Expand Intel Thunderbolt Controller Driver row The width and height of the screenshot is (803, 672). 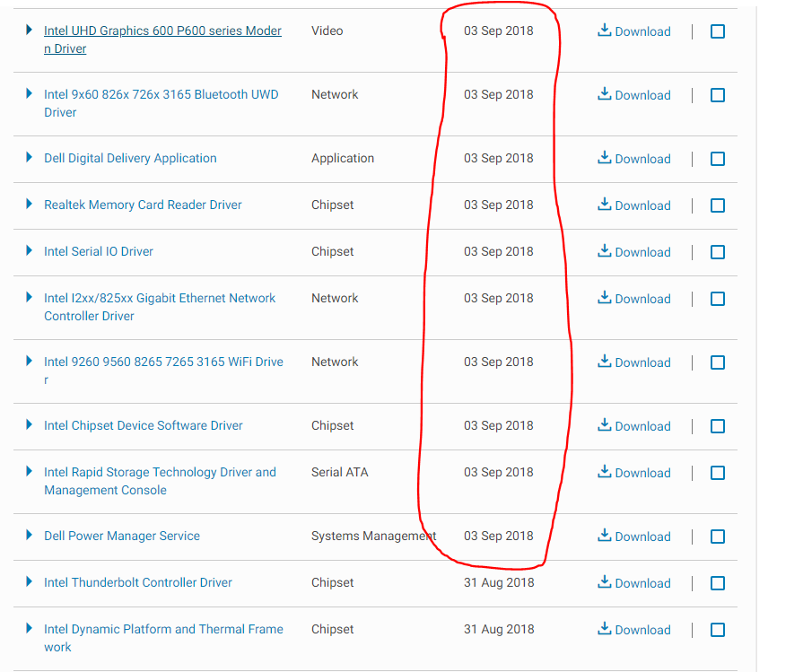[x=30, y=582]
